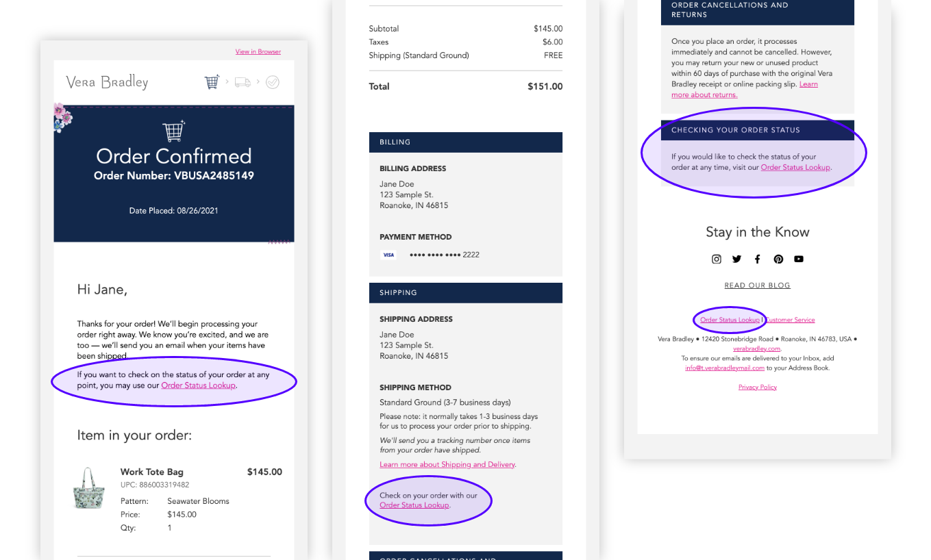Open the Pinterest social icon

tap(778, 259)
